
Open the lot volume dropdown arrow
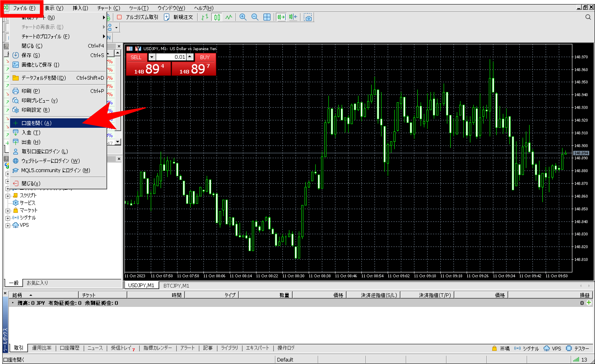(x=152, y=57)
